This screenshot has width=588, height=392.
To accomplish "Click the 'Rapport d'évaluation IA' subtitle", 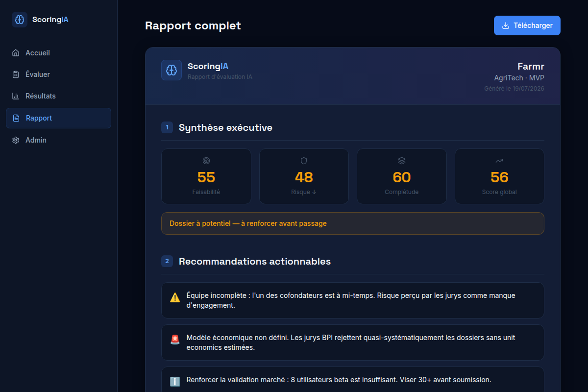I will click(x=220, y=77).
